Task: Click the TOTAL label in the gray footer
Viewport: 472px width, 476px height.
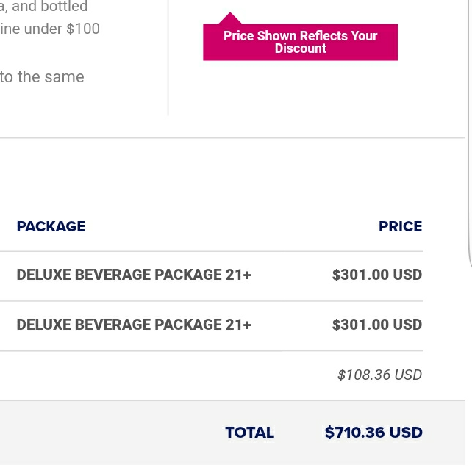Action: coord(249,433)
